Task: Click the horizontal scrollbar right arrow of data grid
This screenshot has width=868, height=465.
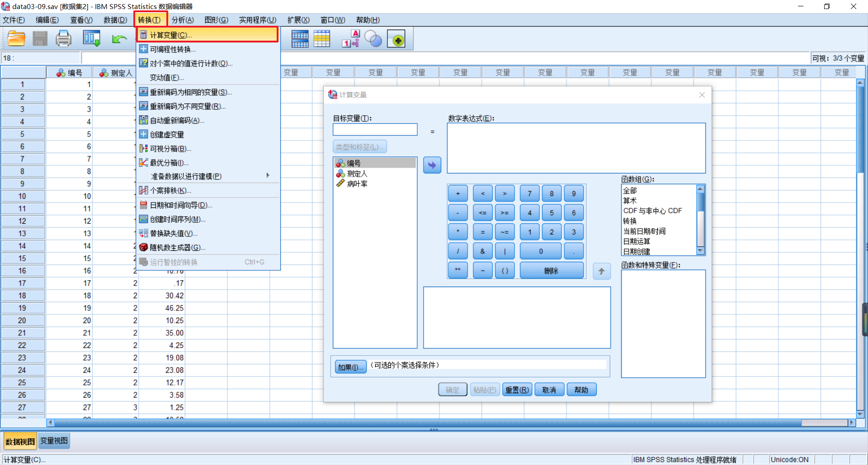Action: [852, 423]
